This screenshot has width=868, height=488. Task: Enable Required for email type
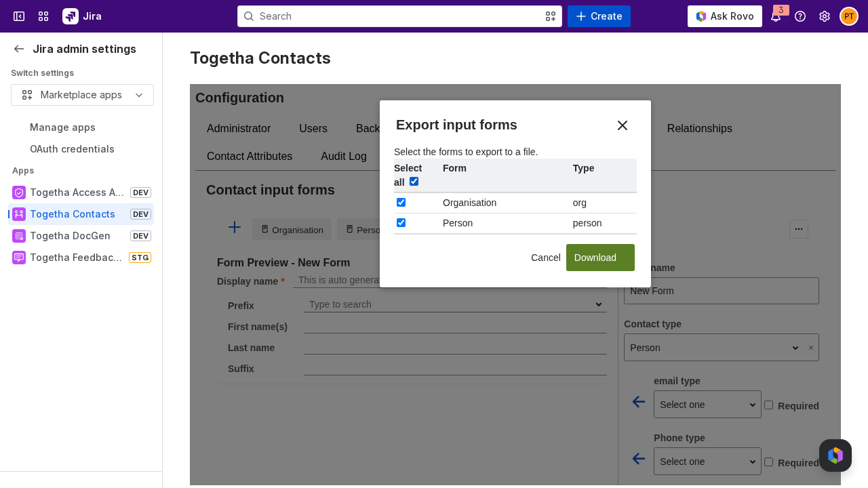click(x=769, y=405)
